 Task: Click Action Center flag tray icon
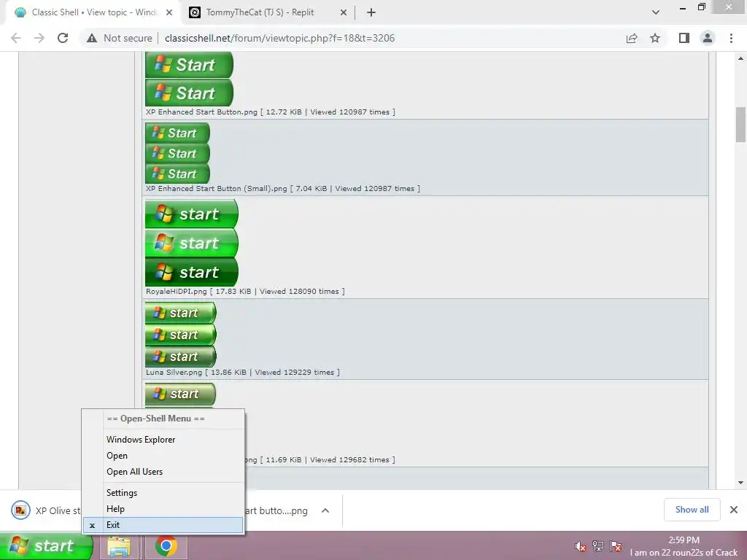[616, 546]
